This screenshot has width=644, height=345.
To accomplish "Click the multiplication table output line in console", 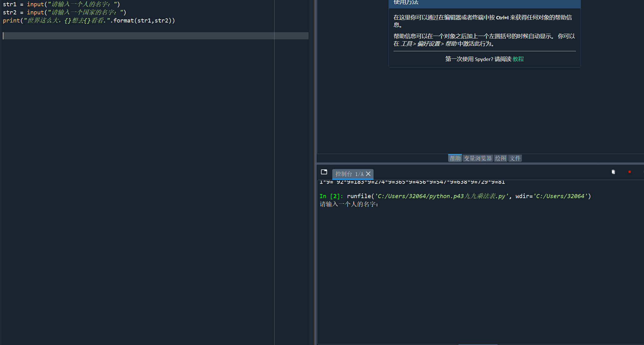I will click(412, 182).
